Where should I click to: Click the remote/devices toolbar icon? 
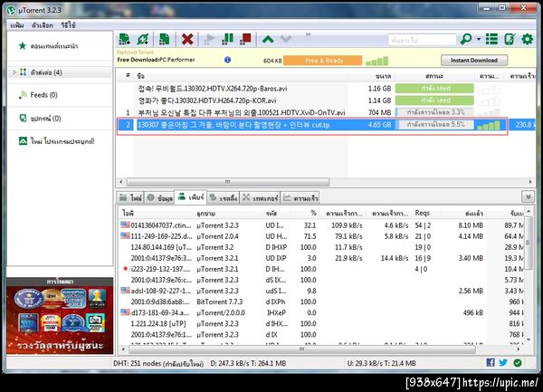[510, 39]
